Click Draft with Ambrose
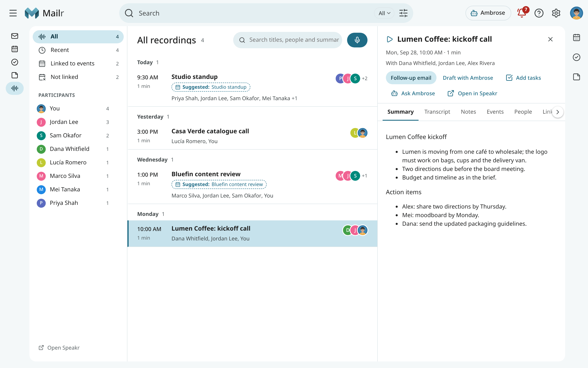The image size is (588, 368). 468,78
